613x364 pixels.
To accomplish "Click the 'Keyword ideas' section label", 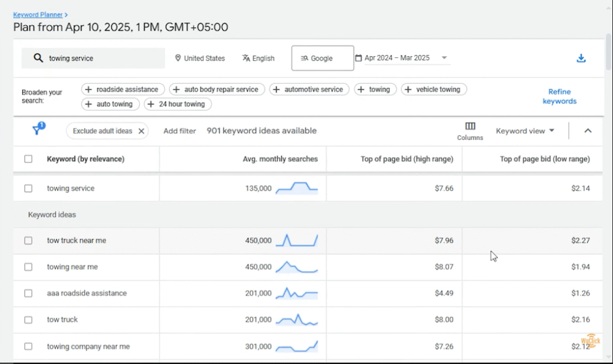I will click(x=52, y=215).
